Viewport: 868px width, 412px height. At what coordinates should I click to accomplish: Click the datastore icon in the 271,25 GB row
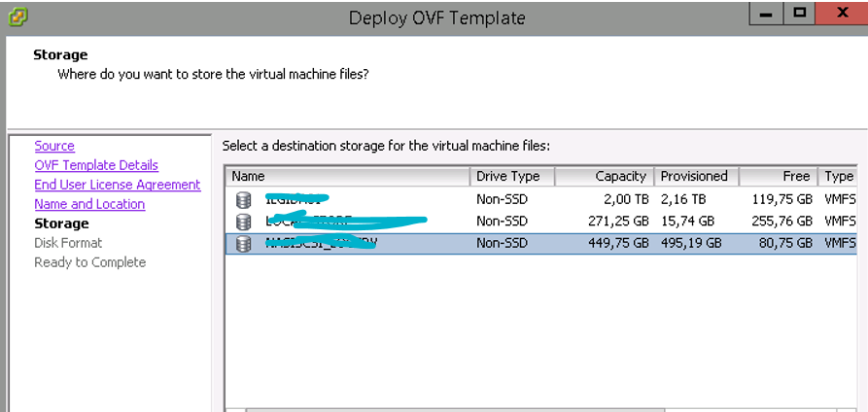tap(243, 222)
